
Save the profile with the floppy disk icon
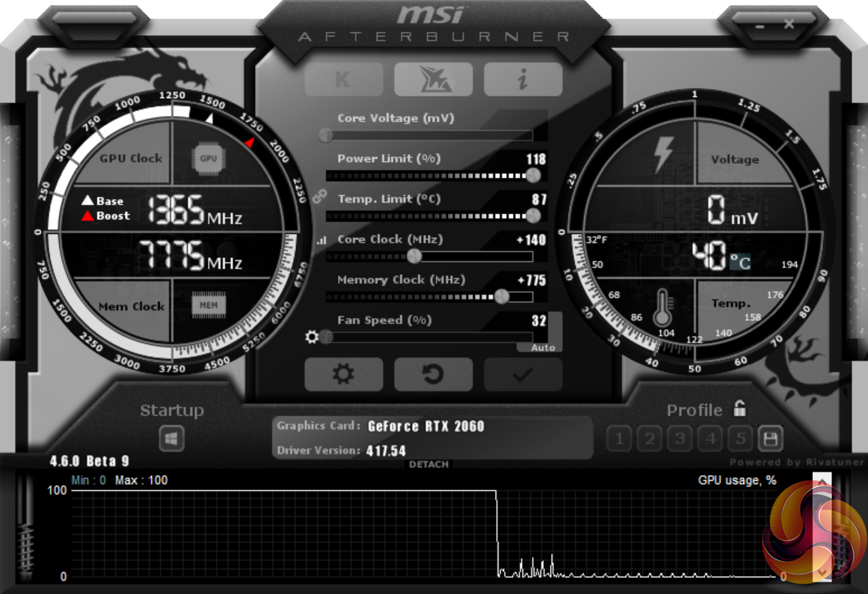tap(771, 439)
